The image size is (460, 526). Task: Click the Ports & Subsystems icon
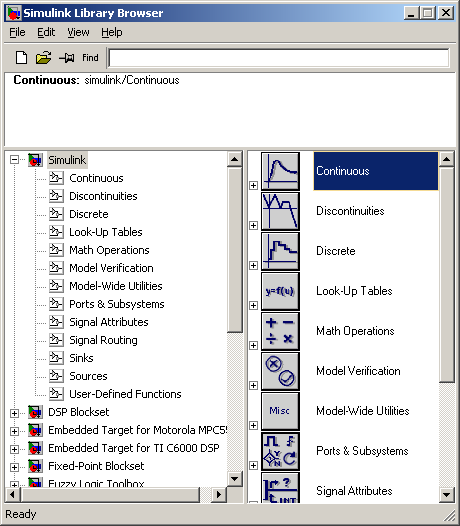280,451
